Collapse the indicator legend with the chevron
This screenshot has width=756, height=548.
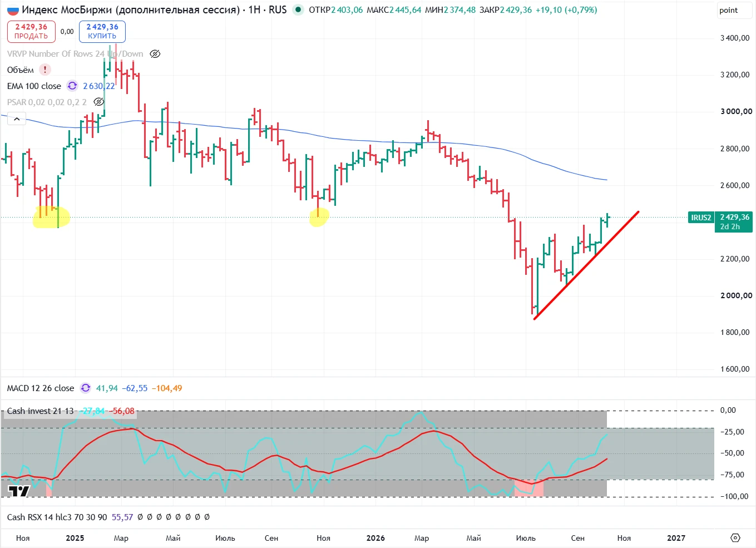(x=17, y=119)
